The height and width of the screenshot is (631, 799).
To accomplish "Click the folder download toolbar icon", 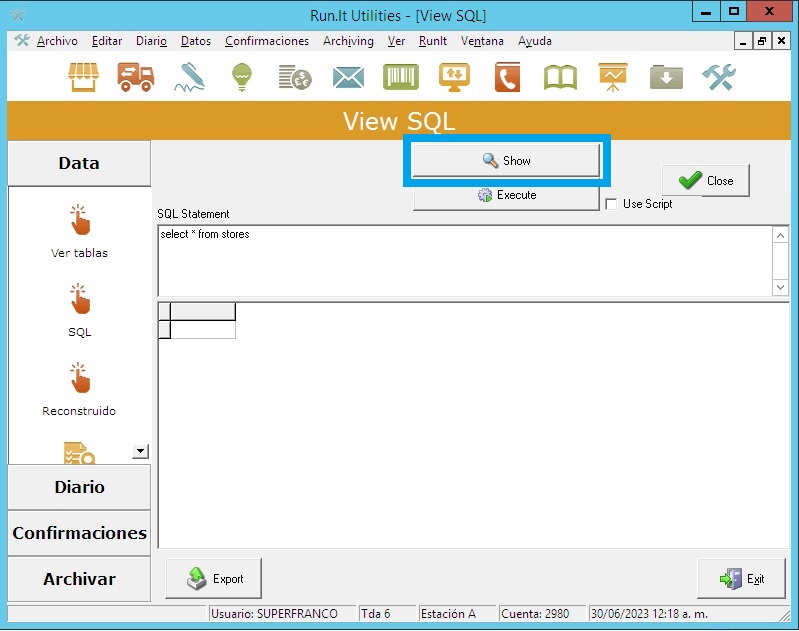I will pos(666,77).
